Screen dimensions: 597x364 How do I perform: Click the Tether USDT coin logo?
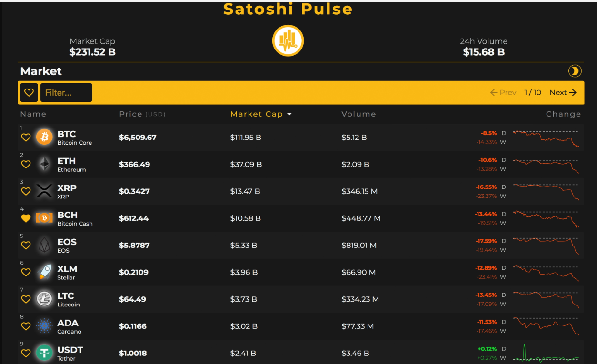(x=44, y=353)
